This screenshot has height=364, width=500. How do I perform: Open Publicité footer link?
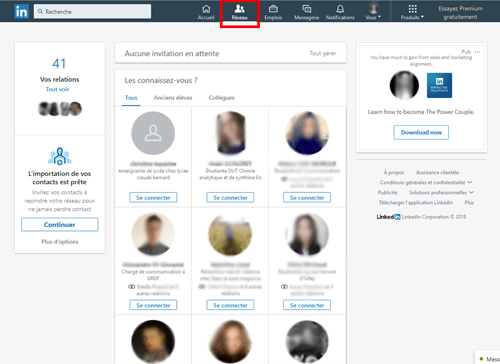(x=387, y=192)
